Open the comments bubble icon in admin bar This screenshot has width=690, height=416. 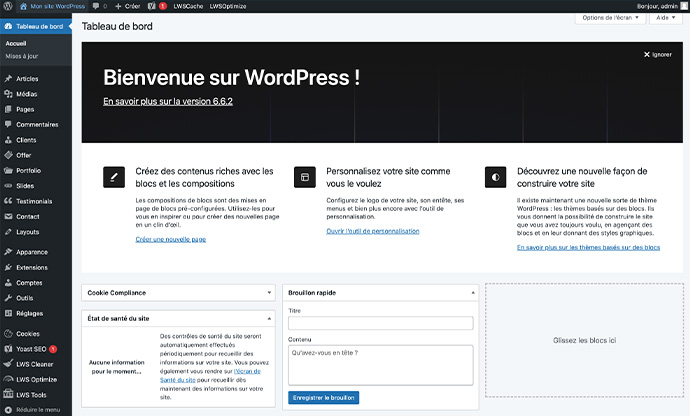point(96,6)
